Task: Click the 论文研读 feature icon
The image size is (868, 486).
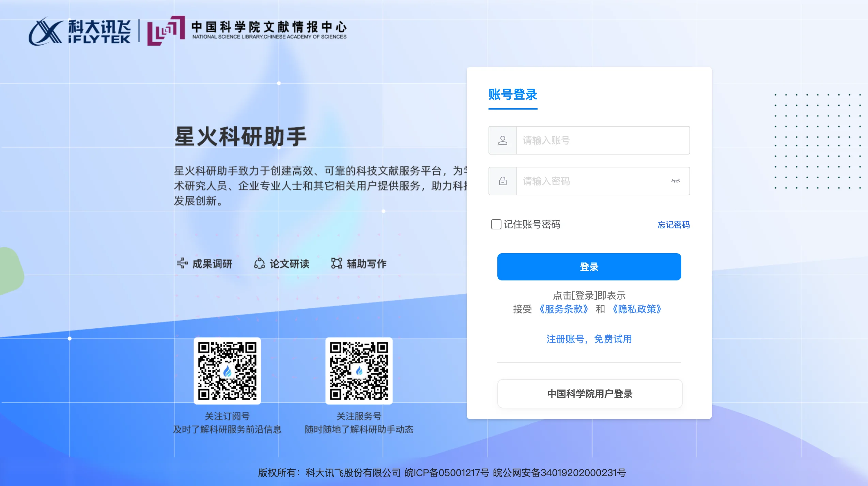Action: [260, 263]
